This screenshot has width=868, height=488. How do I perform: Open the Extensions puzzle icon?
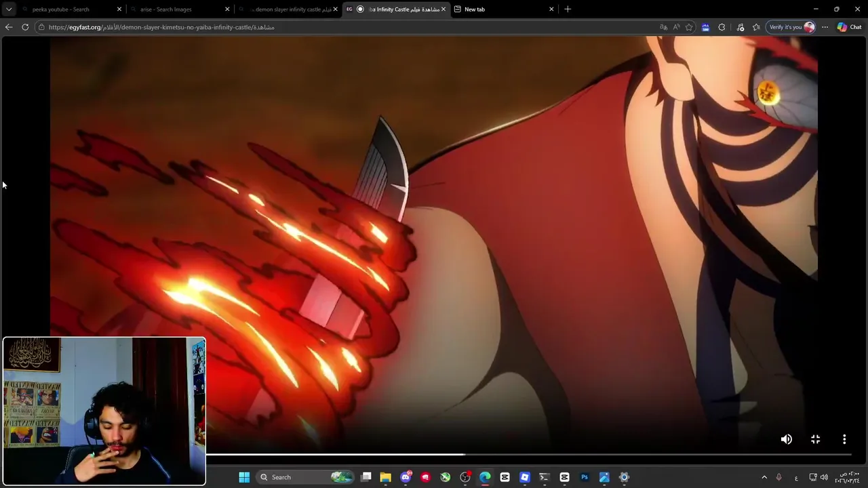722,27
